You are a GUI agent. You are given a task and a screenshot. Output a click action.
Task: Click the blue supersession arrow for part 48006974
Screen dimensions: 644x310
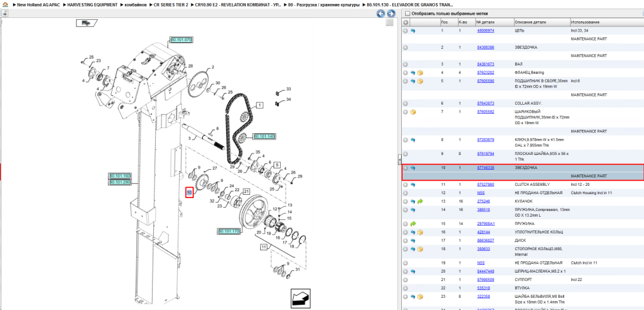(413, 31)
